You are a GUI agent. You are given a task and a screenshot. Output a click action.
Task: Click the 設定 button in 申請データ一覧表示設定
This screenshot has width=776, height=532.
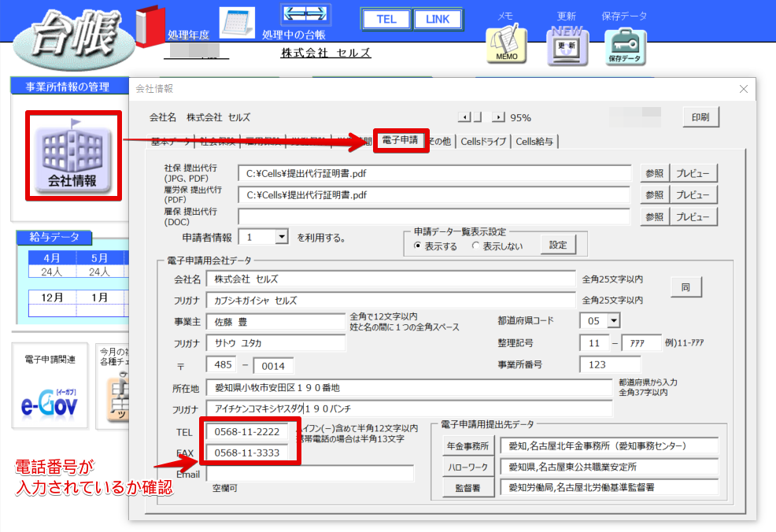tap(558, 245)
